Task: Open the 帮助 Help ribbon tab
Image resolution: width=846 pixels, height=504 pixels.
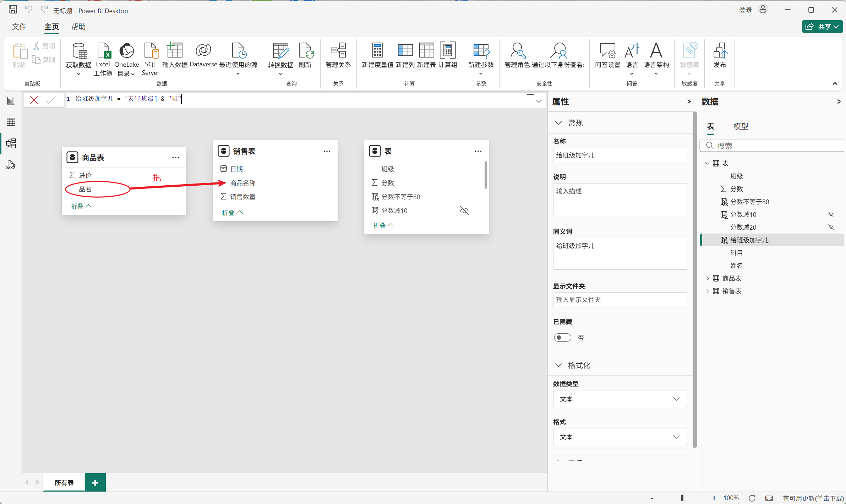Action: coord(78,27)
